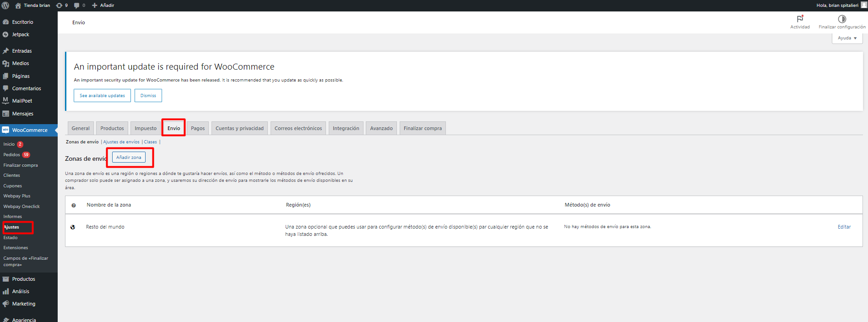Open Entradas pin icon in sidebar

coord(5,51)
